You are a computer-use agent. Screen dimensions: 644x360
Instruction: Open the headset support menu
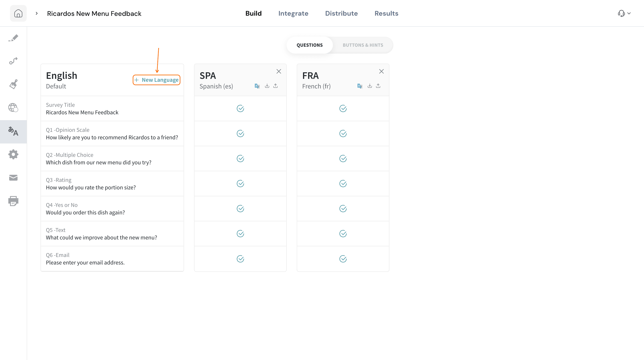pyautogui.click(x=624, y=13)
